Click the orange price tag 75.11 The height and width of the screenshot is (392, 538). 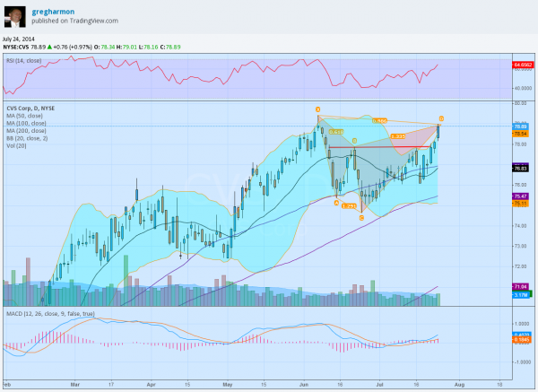(x=521, y=204)
